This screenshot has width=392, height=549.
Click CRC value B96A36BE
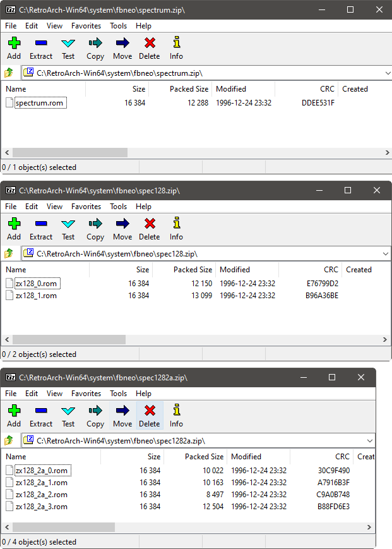tap(322, 296)
